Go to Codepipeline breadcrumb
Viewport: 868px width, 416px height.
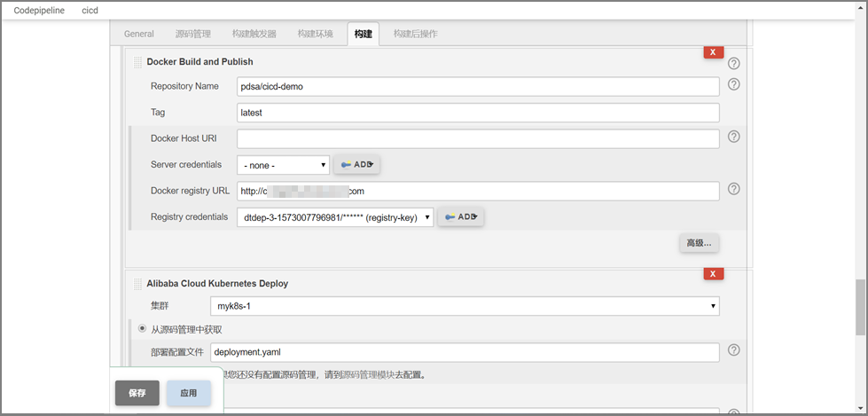tap(39, 10)
